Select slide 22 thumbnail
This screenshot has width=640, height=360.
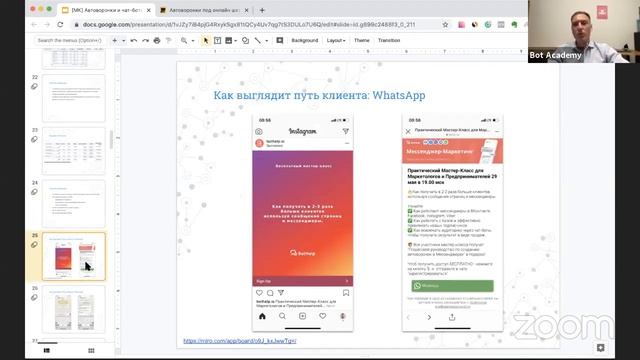click(73, 98)
